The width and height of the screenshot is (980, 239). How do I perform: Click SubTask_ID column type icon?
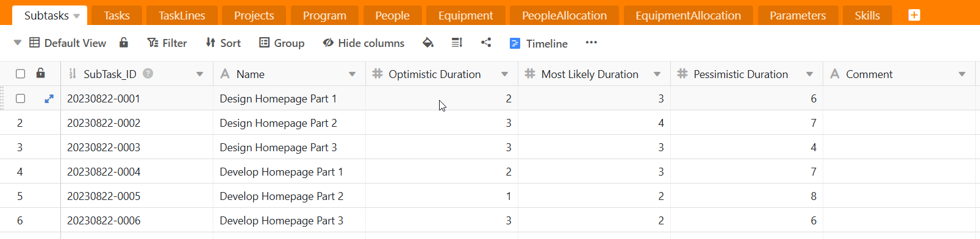73,74
